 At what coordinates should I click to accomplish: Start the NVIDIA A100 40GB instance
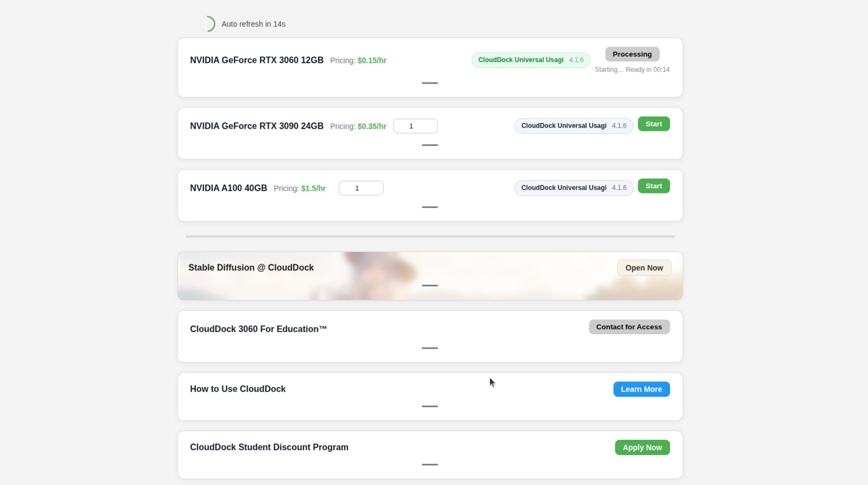[x=653, y=186]
